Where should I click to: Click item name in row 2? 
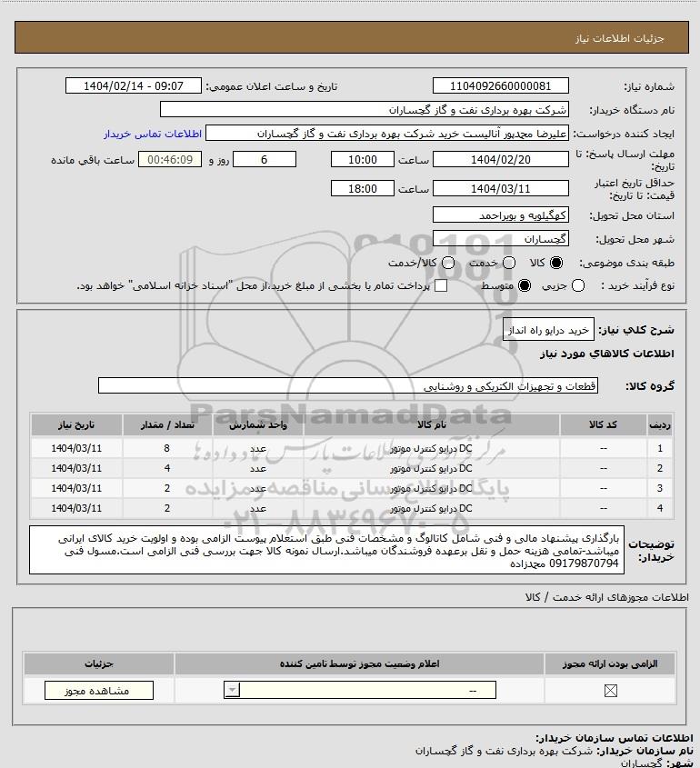pyautogui.click(x=432, y=468)
